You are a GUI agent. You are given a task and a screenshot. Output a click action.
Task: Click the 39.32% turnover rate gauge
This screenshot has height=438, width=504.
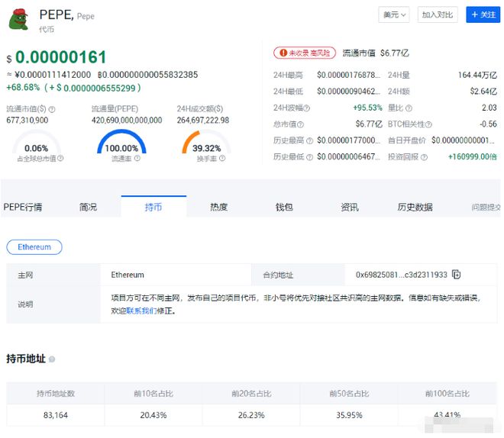pyautogui.click(x=206, y=142)
